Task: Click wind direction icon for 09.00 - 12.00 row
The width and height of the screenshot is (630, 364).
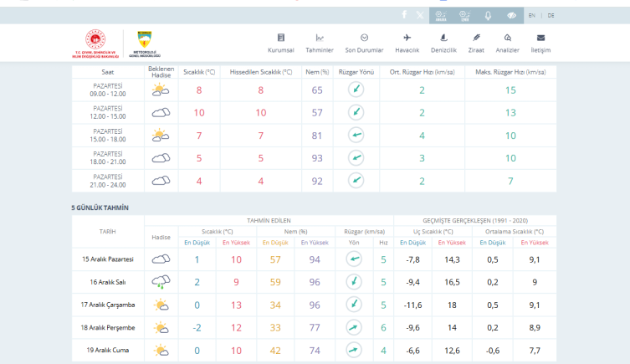Action: tap(356, 90)
